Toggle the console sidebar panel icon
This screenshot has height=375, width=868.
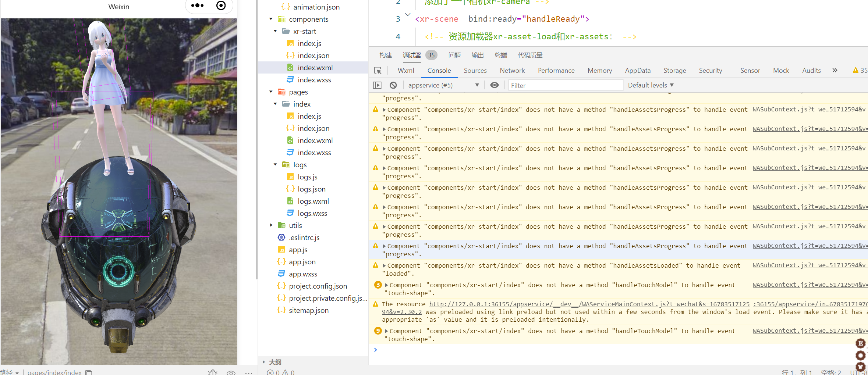click(x=377, y=85)
